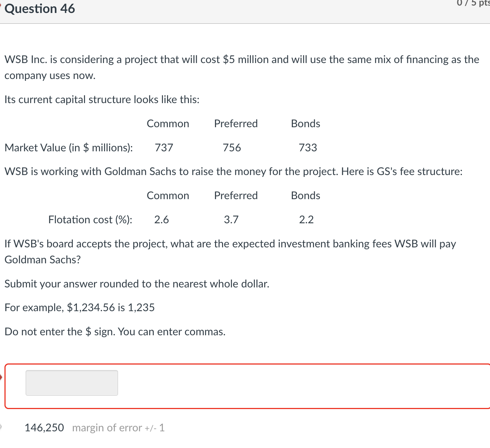Click the correct answer value 146,250

click(44, 427)
